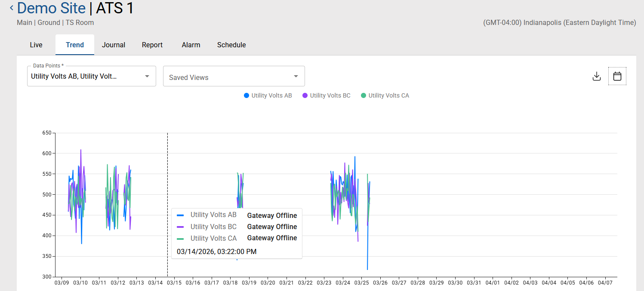Select the Alarm tab

[191, 45]
